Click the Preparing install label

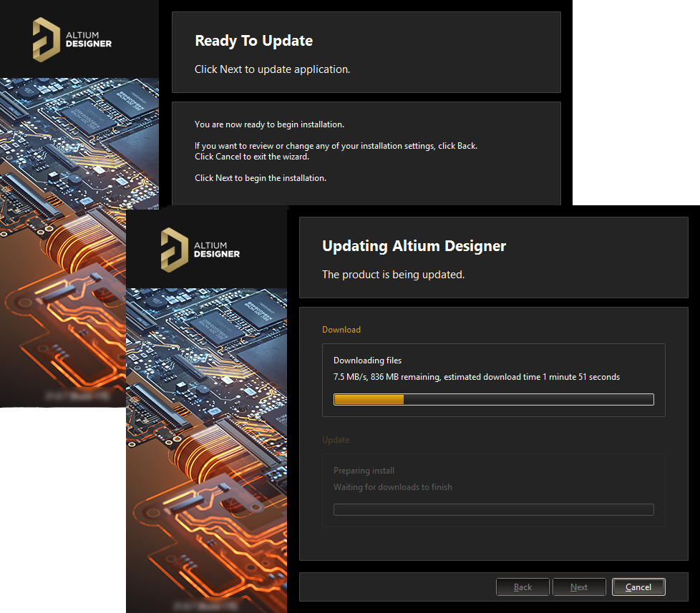pyautogui.click(x=364, y=471)
